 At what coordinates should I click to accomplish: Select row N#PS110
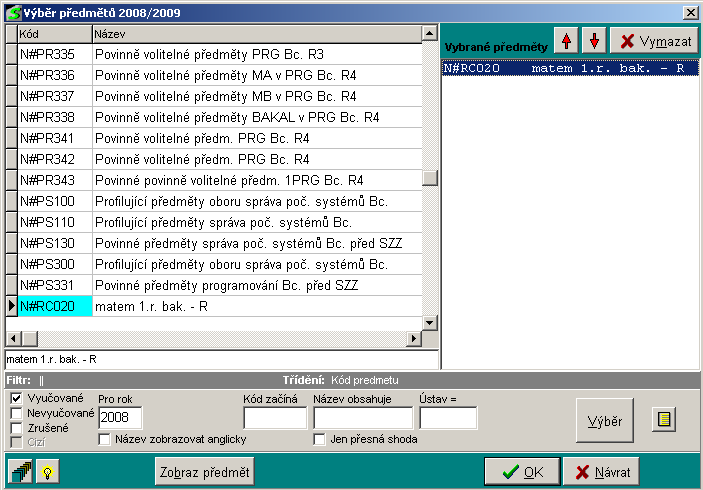[x=214, y=223]
